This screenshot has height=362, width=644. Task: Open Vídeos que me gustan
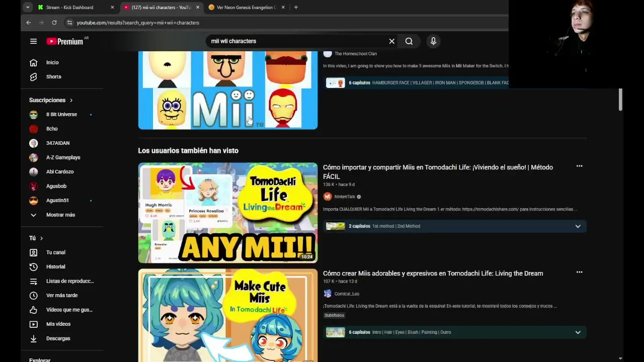[62, 310]
